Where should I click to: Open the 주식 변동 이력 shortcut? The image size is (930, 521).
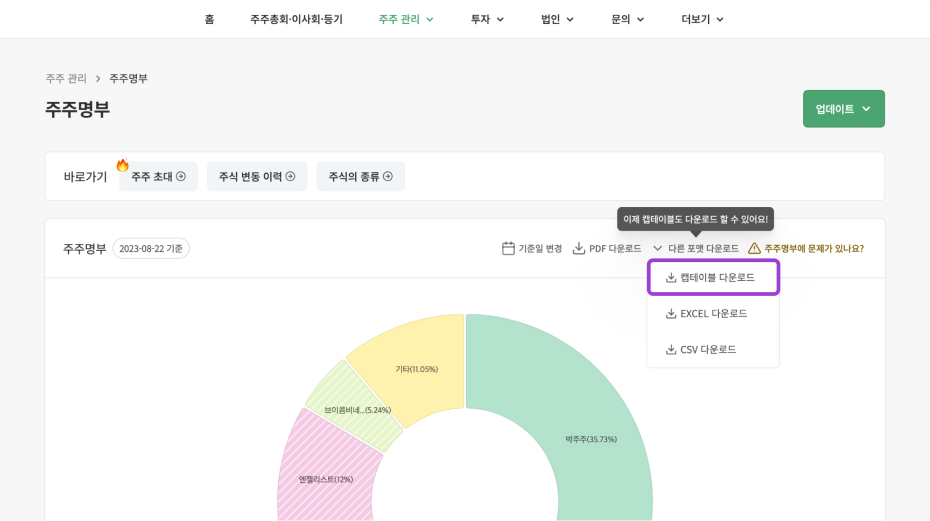257,177
